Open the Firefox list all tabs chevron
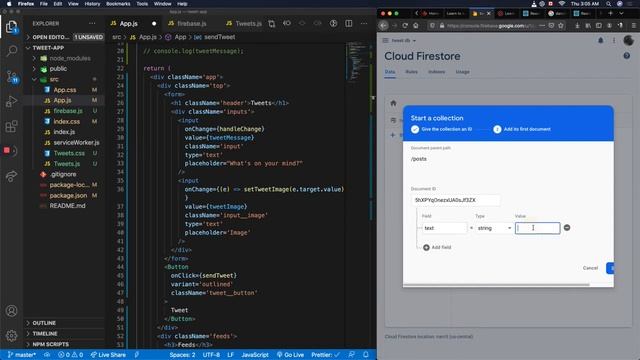640x360 pixels. coord(621,13)
